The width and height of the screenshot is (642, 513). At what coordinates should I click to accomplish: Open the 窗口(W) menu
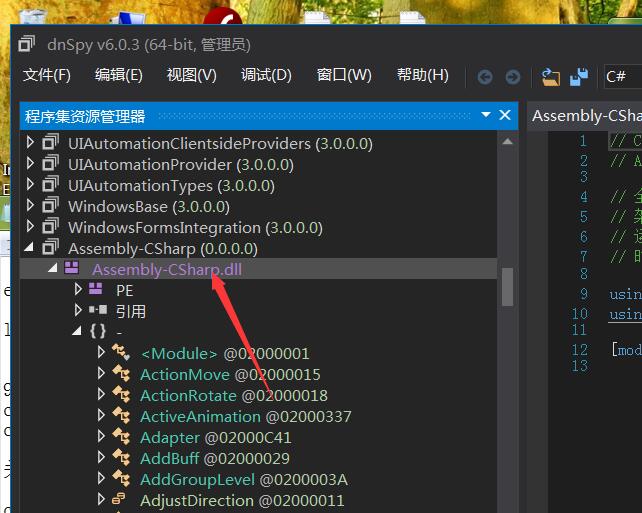[344, 75]
